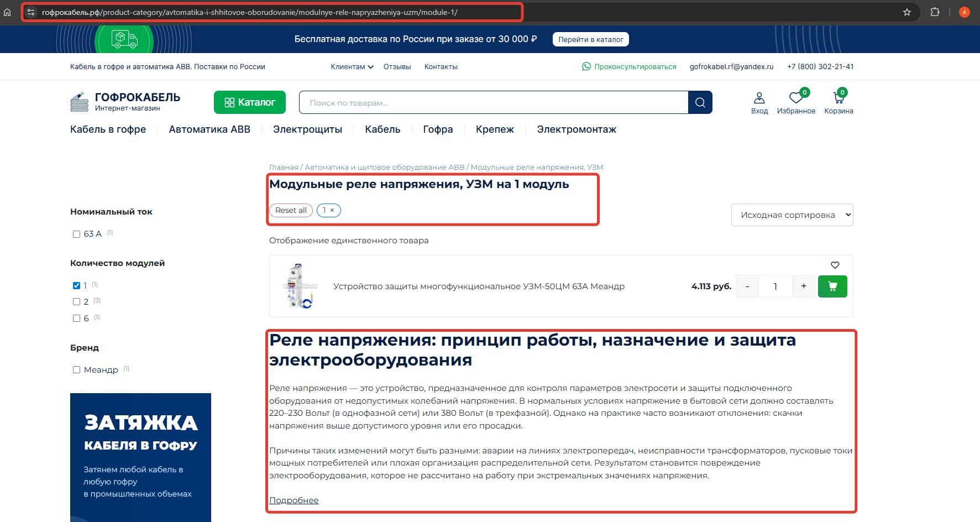Click the Гофрокабель logo
The width and height of the screenshot is (980, 522).
pos(125,102)
